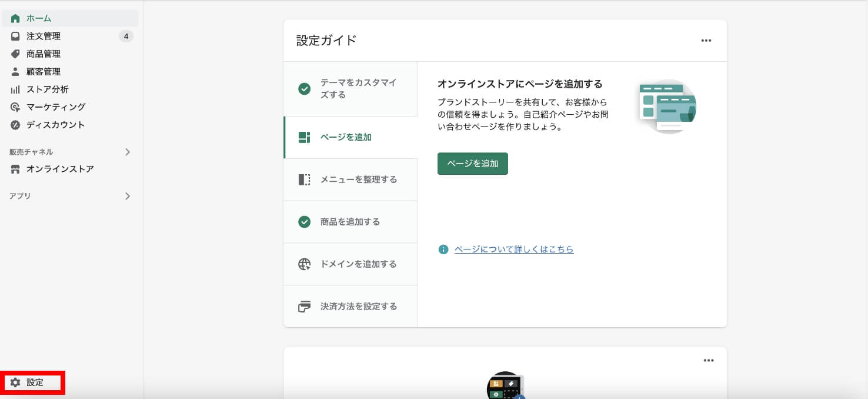Image resolution: width=868 pixels, height=399 pixels.
Task: Expand the アプリ section chevron
Action: tap(128, 196)
